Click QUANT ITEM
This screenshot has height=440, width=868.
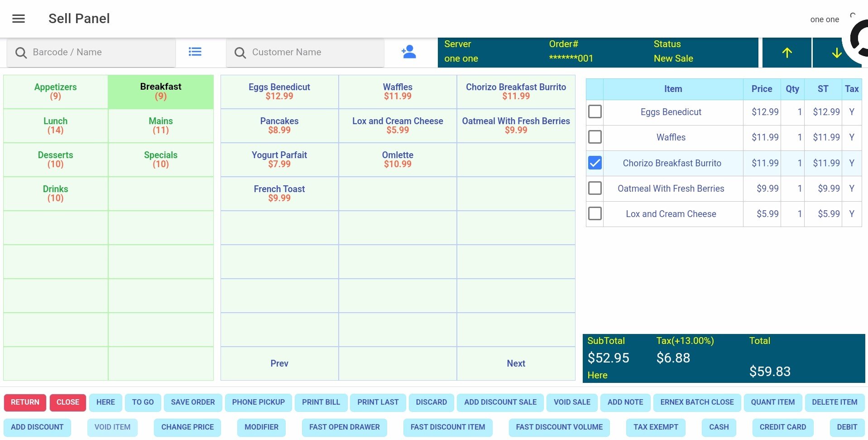pos(773,402)
